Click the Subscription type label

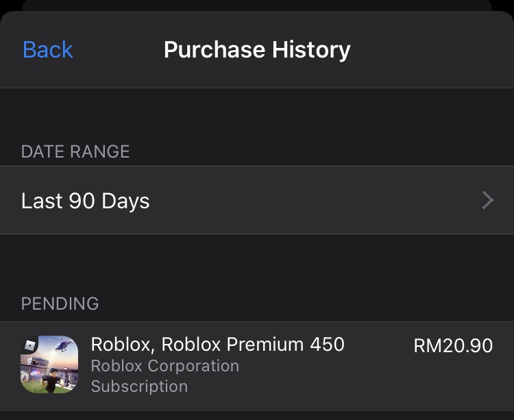(x=139, y=386)
